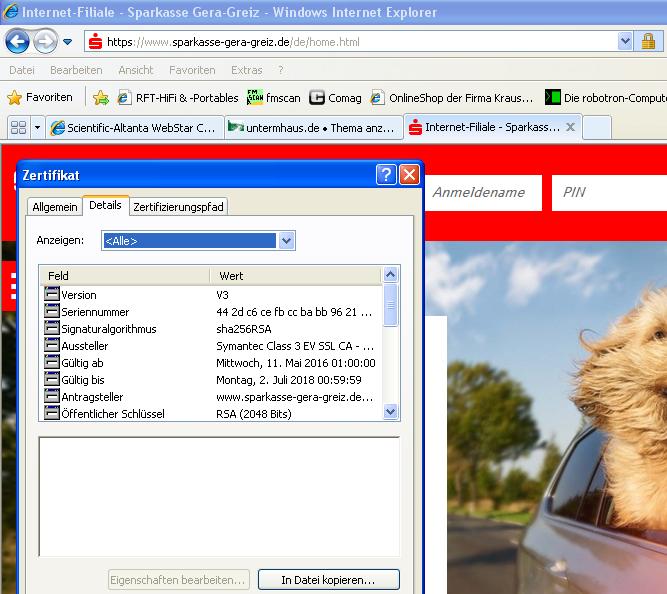667x594 pixels.
Task: Click the security padlock icon
Action: pos(648,42)
